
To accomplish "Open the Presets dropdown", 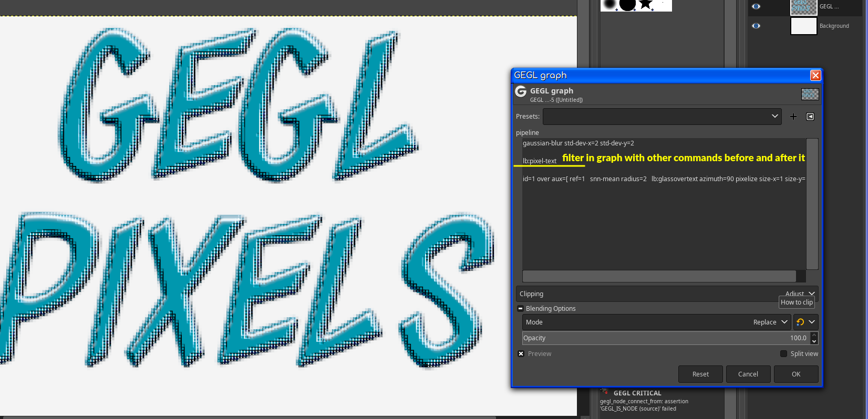I will pos(662,117).
